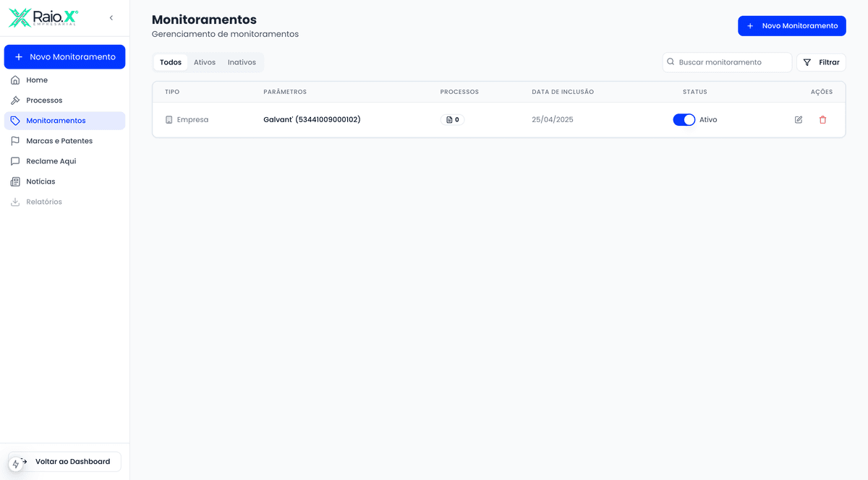
Task: Open Processos in the sidebar
Action: point(64,100)
